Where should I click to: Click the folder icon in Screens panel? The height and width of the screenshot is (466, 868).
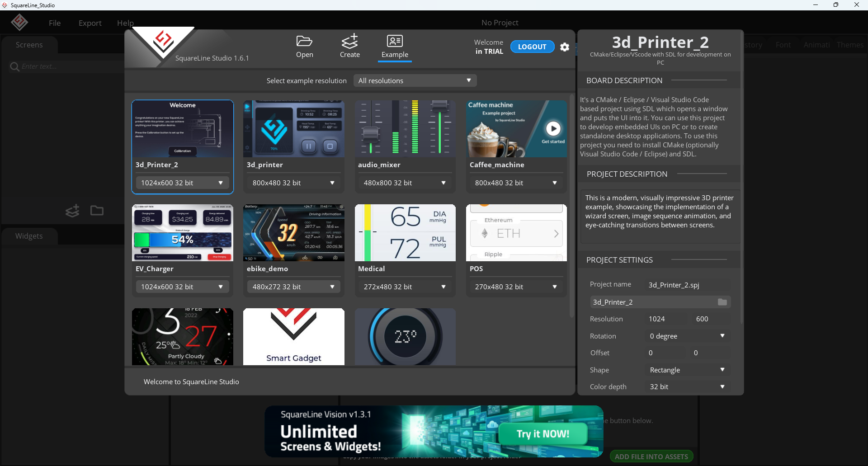[x=97, y=211]
